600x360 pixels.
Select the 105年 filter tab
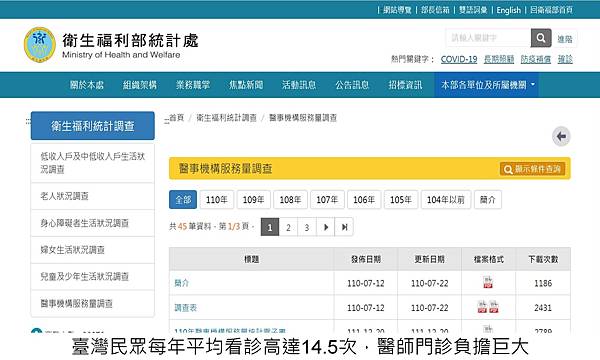[x=401, y=200]
